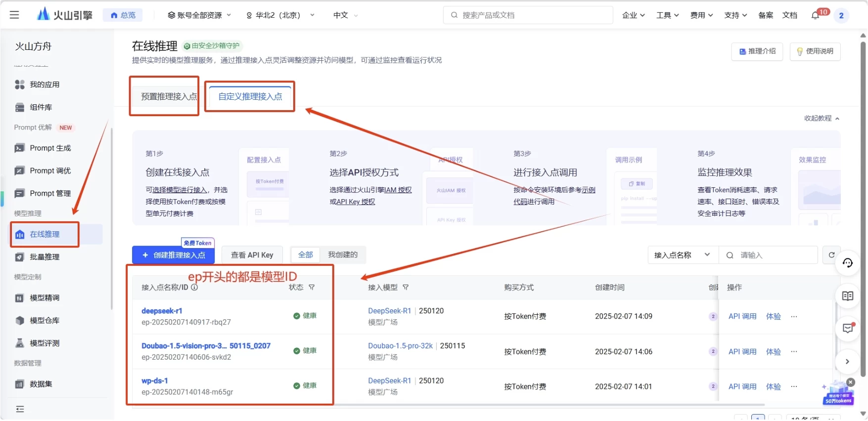Click the refresh icon beside search input
Screen dimensions: 868x421
click(x=831, y=255)
